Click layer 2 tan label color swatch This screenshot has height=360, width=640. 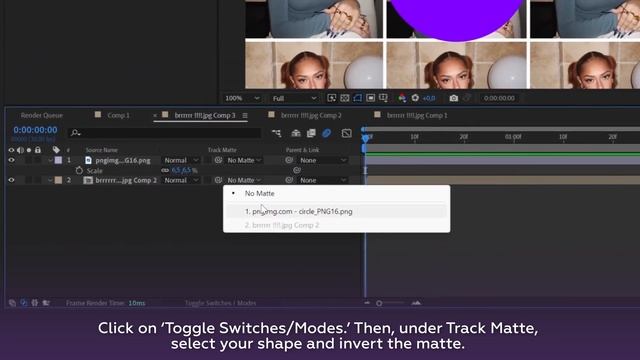(58, 180)
